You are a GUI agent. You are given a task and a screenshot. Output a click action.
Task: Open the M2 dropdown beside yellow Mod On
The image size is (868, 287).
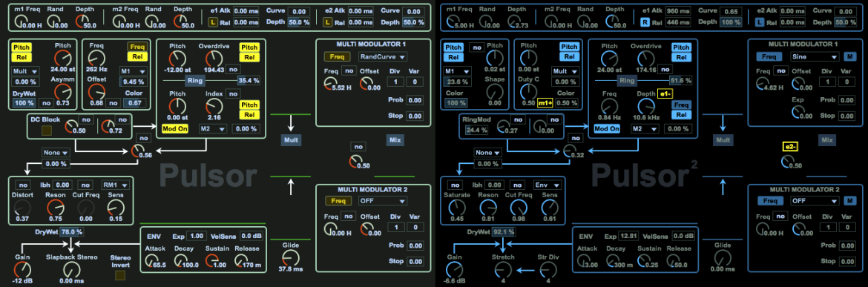pyautogui.click(x=214, y=128)
